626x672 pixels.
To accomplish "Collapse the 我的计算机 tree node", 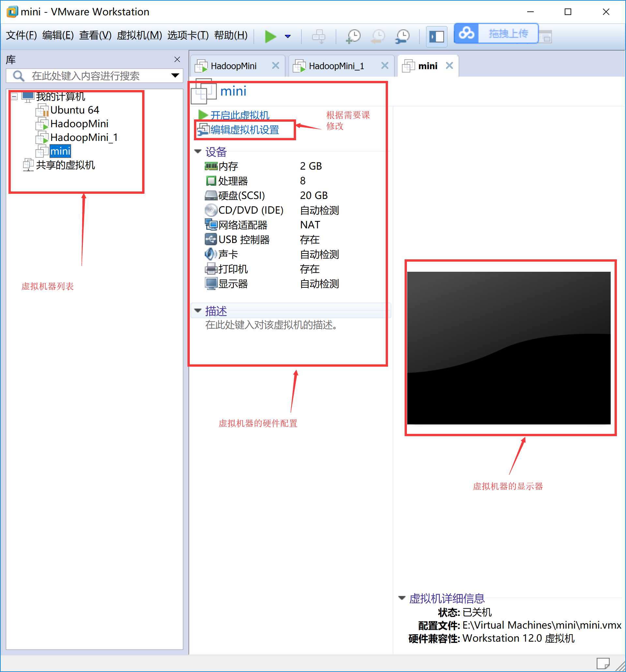I will pos(14,97).
